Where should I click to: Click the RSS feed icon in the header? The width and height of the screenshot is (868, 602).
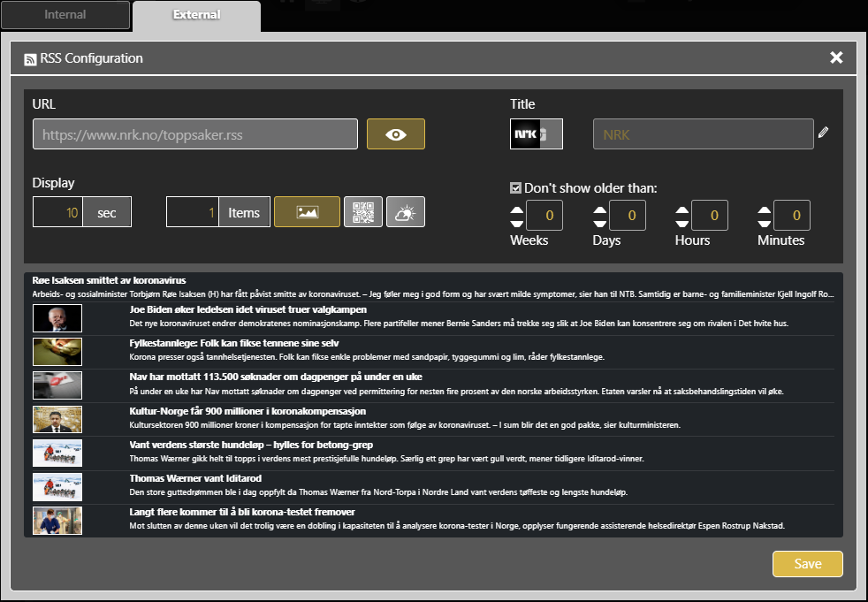click(x=30, y=59)
